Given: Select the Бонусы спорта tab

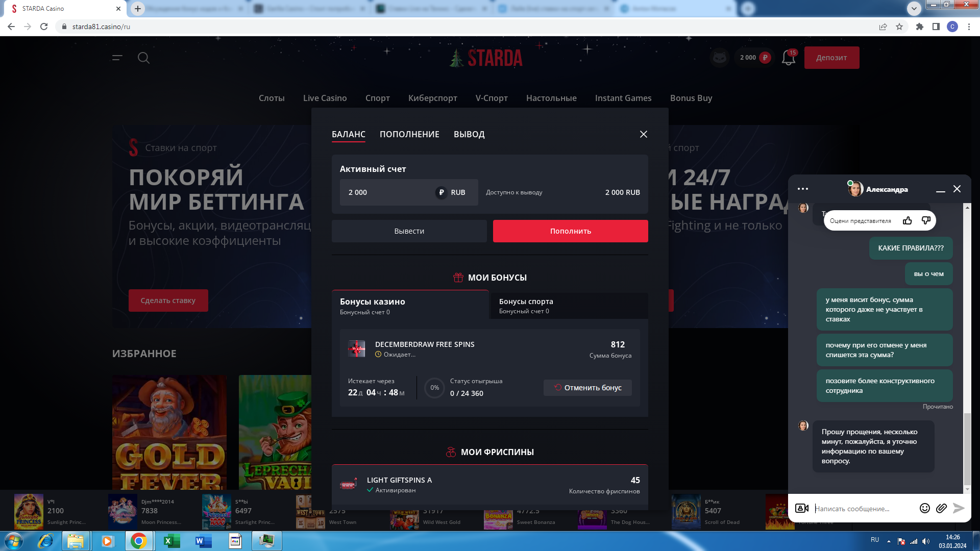Looking at the screenshot, I should (x=569, y=306).
